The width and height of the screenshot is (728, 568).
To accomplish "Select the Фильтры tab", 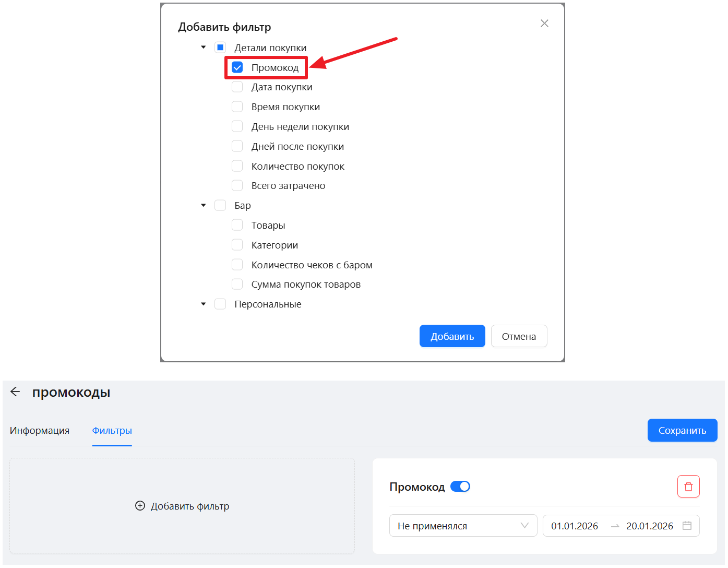I will click(112, 431).
